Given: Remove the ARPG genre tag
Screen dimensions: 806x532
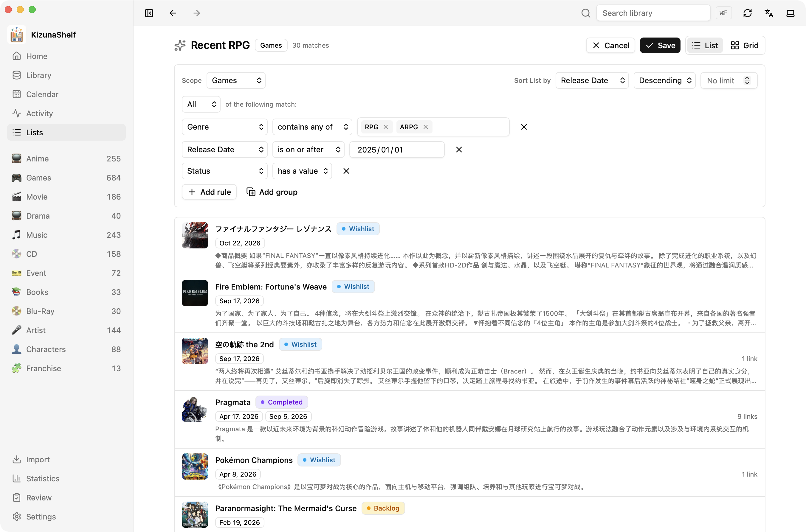Looking at the screenshot, I should tap(425, 127).
